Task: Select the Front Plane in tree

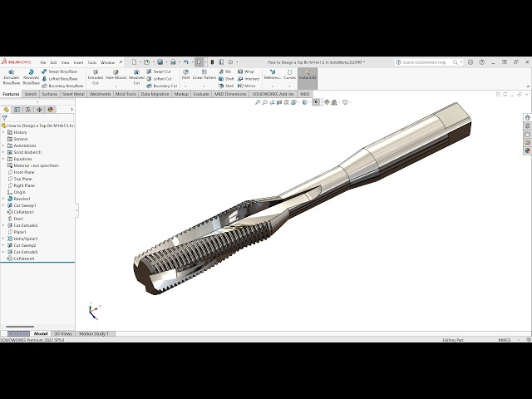Action: (21, 172)
